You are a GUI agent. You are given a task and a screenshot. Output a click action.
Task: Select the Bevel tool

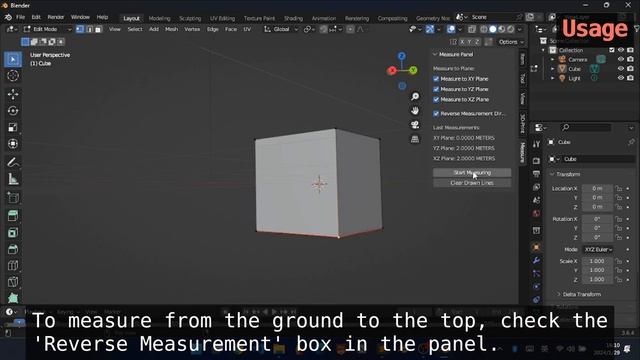click(13, 249)
